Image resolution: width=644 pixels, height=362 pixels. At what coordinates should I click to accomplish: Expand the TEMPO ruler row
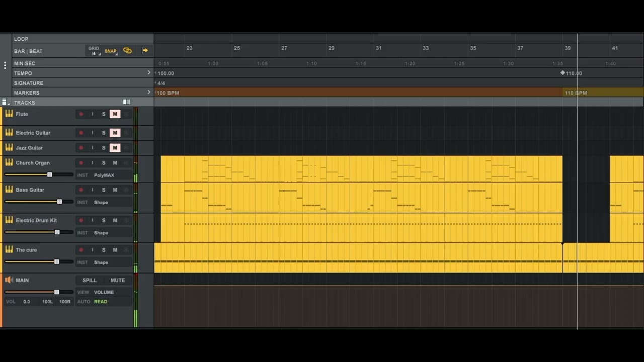tap(148, 73)
